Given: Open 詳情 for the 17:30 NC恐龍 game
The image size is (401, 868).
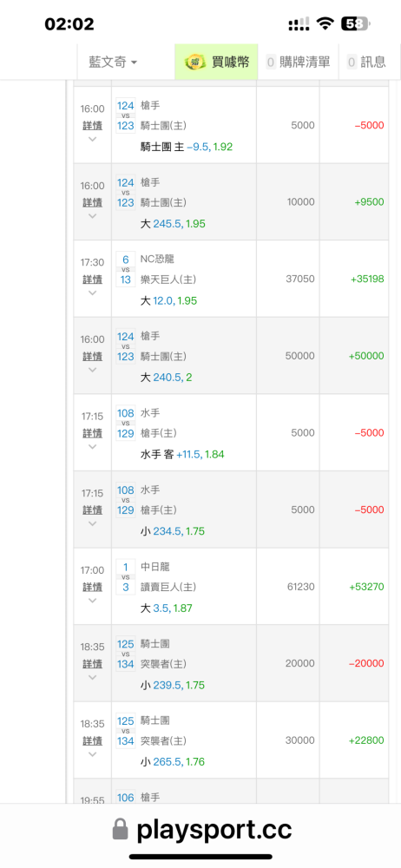Looking at the screenshot, I should coord(93,279).
